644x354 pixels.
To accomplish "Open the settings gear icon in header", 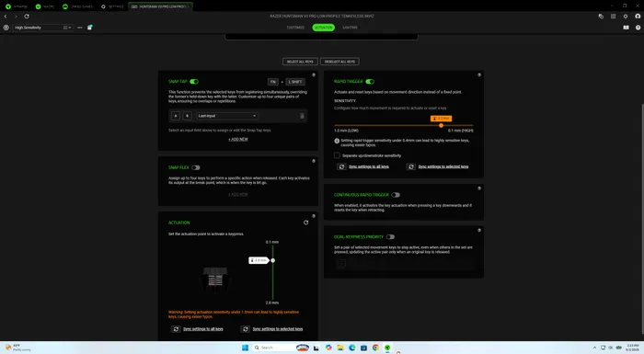I will click(626, 16).
